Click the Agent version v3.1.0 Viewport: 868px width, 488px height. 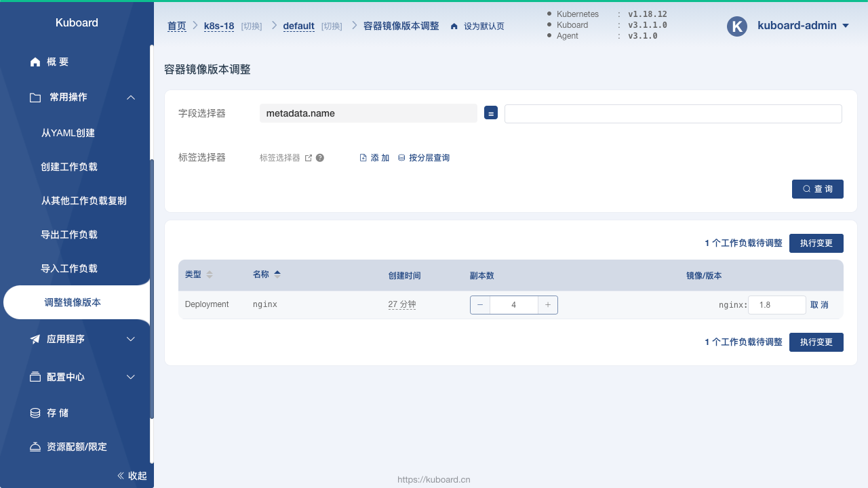click(x=643, y=36)
